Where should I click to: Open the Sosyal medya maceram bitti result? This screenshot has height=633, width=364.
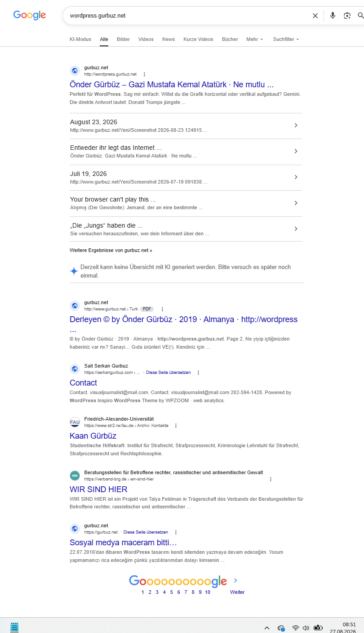[x=123, y=543]
